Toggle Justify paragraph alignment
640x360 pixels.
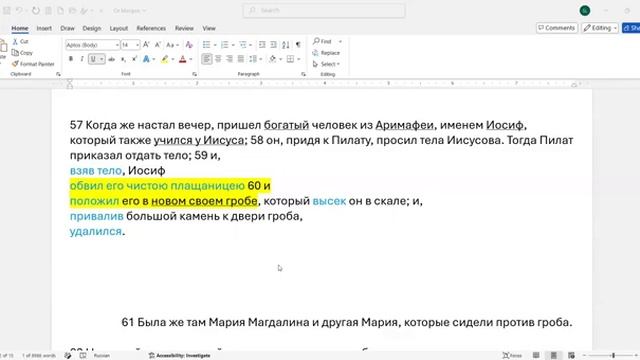click(x=241, y=59)
